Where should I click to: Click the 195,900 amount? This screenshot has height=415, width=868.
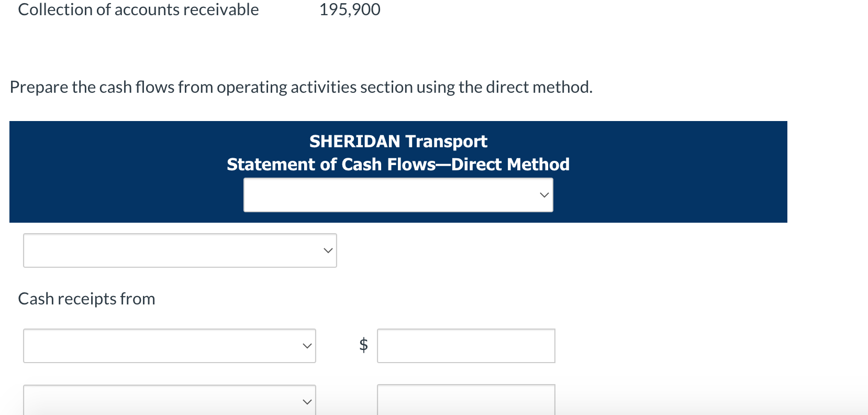click(350, 9)
